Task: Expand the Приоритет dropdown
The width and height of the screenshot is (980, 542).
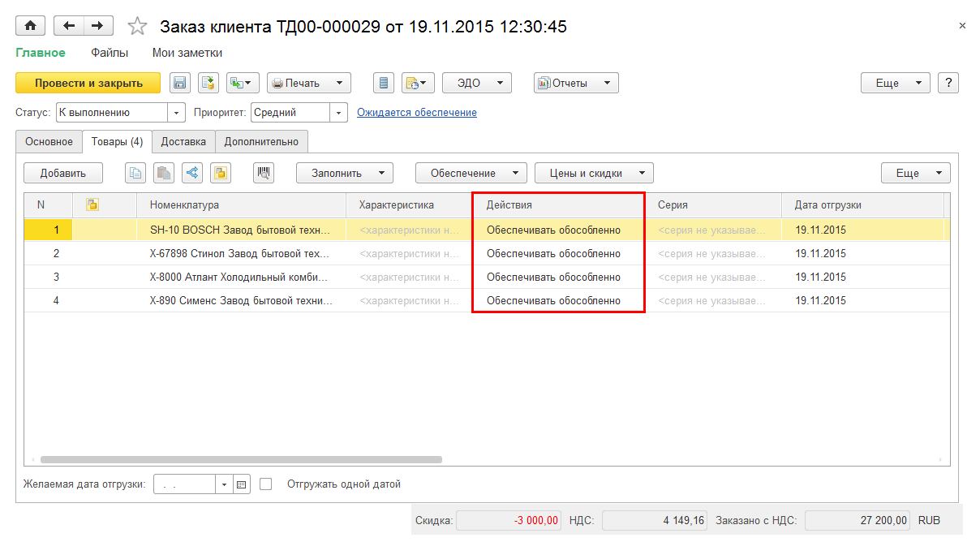Action: click(339, 113)
